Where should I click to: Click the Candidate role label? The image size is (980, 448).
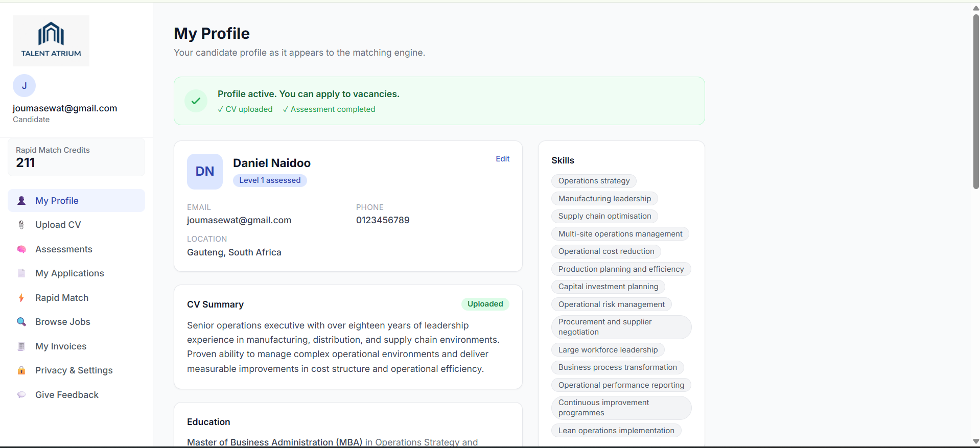[31, 120]
